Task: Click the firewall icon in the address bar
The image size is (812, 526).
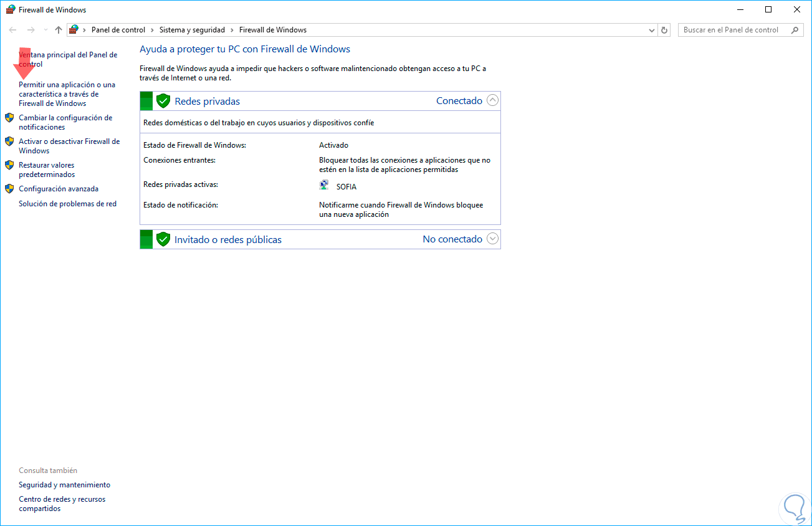Action: tap(74, 30)
